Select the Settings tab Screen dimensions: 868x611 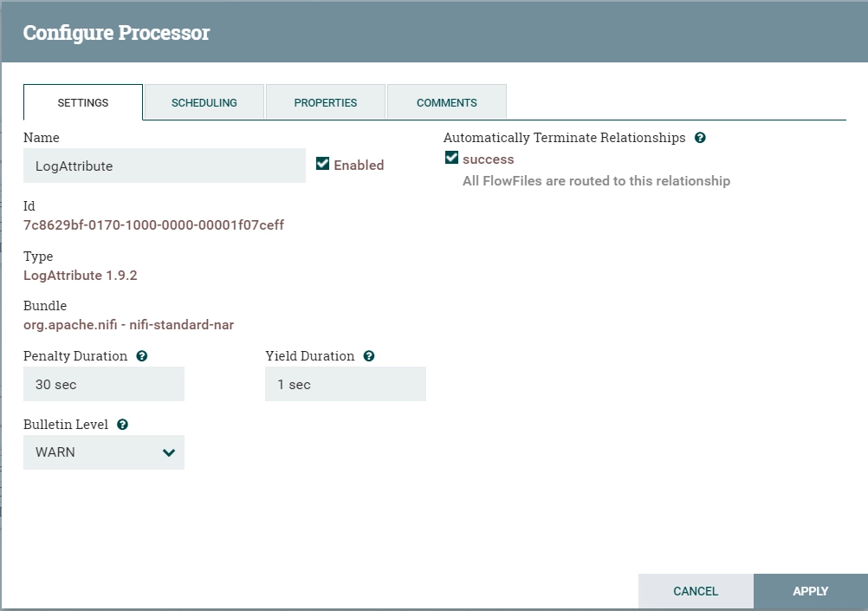pyautogui.click(x=83, y=102)
